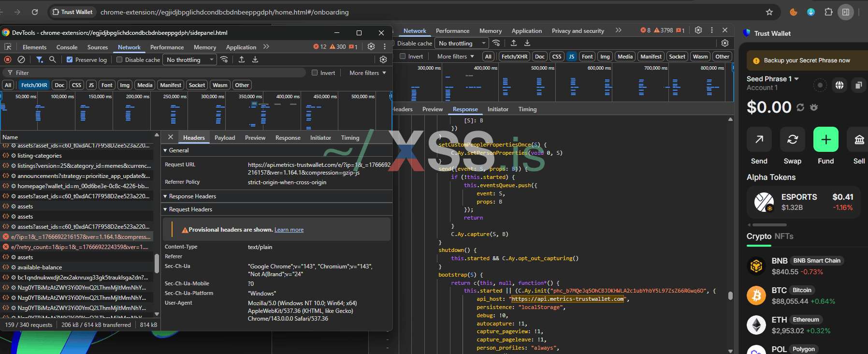The width and height of the screenshot is (868, 354).
Task: Open the Trust Wallet Send action
Action: [759, 140]
